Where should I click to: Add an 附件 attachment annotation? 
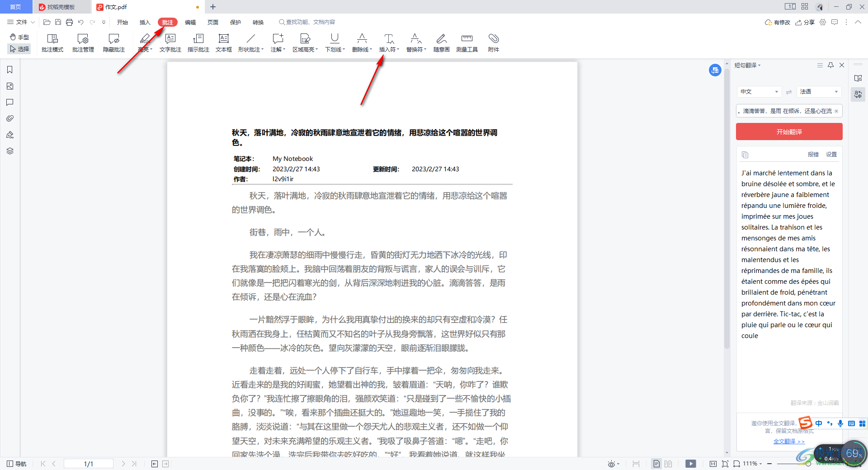494,43
